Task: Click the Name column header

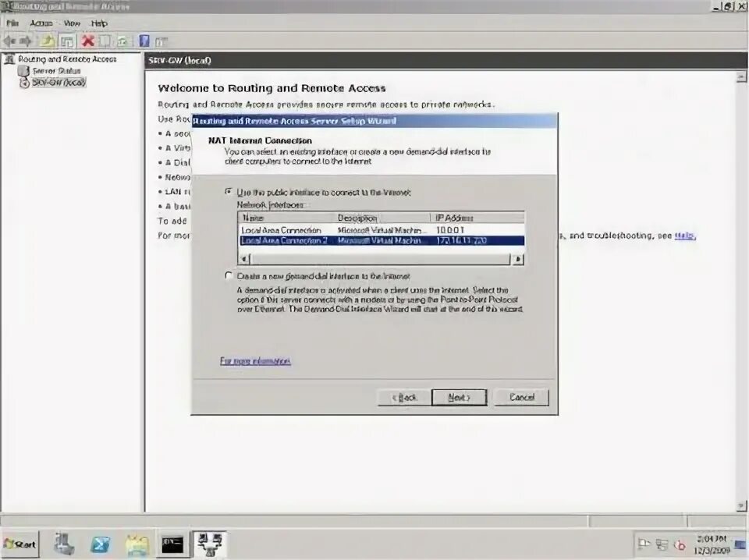Action: coord(286,218)
